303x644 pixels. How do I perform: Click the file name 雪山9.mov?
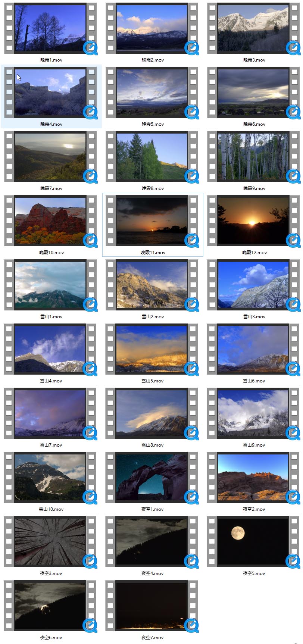(254, 445)
